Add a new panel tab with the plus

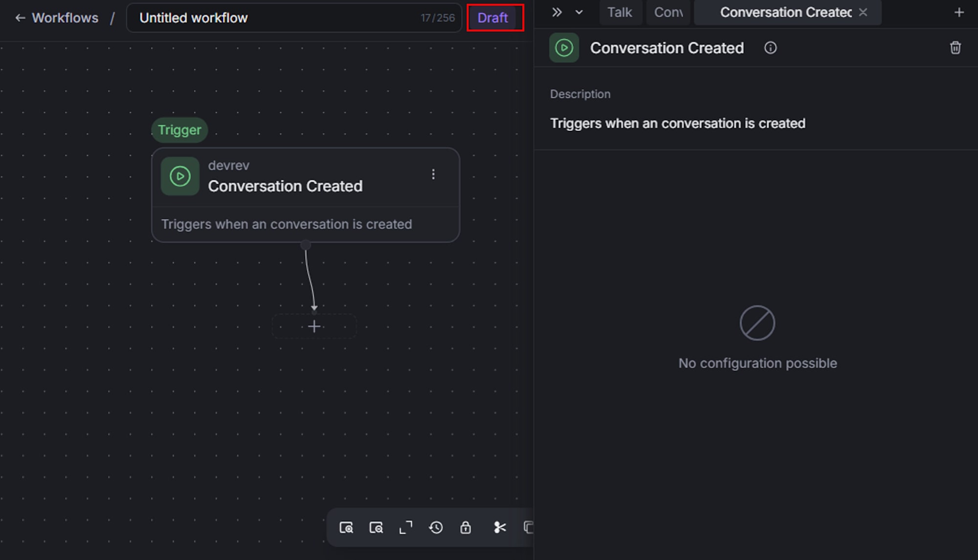pos(959,12)
